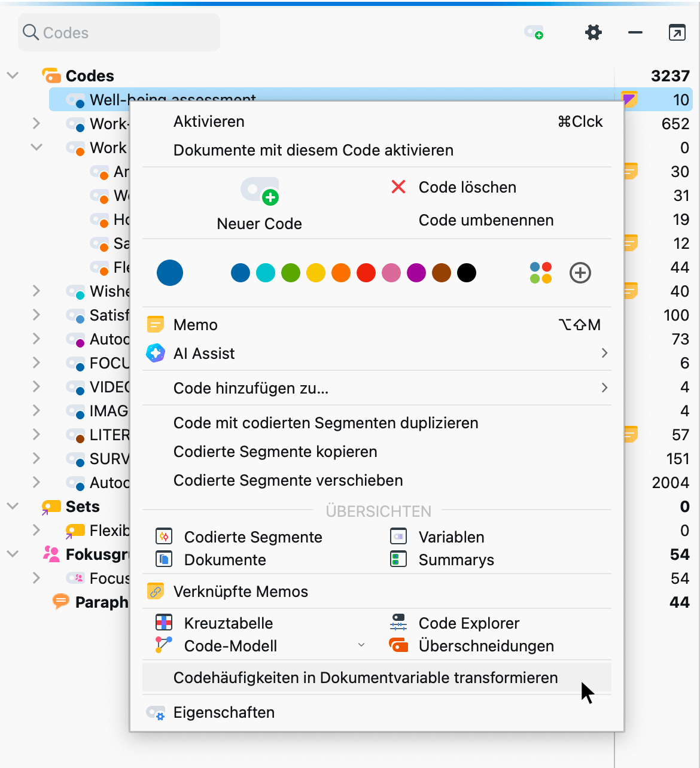The image size is (700, 768).
Task: Click the Variablen overview icon
Action: 398,537
